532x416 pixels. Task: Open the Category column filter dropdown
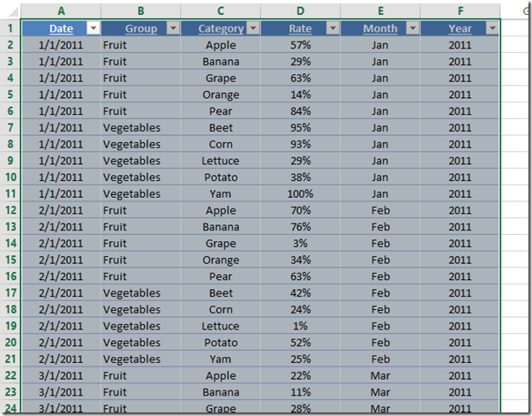(252, 28)
